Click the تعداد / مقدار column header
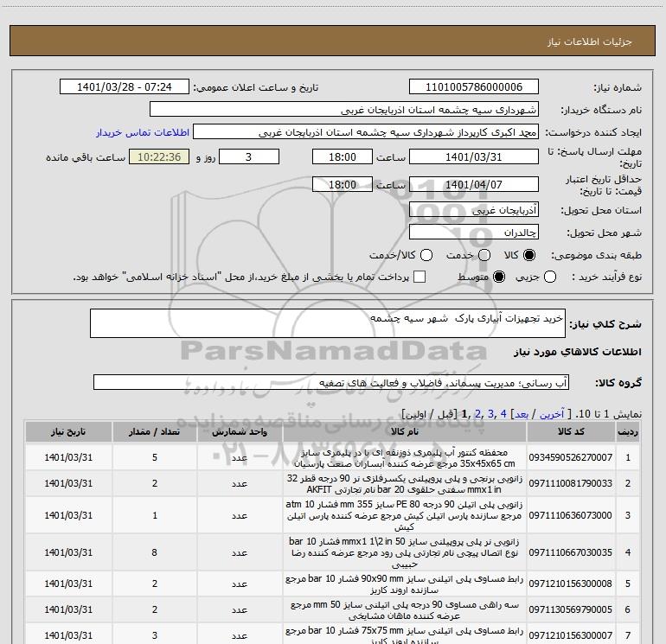Image resolution: width=666 pixels, height=644 pixels. pyautogui.click(x=155, y=431)
